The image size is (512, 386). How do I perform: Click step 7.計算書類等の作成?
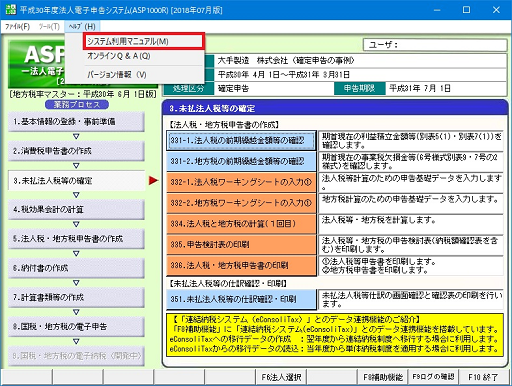76,297
